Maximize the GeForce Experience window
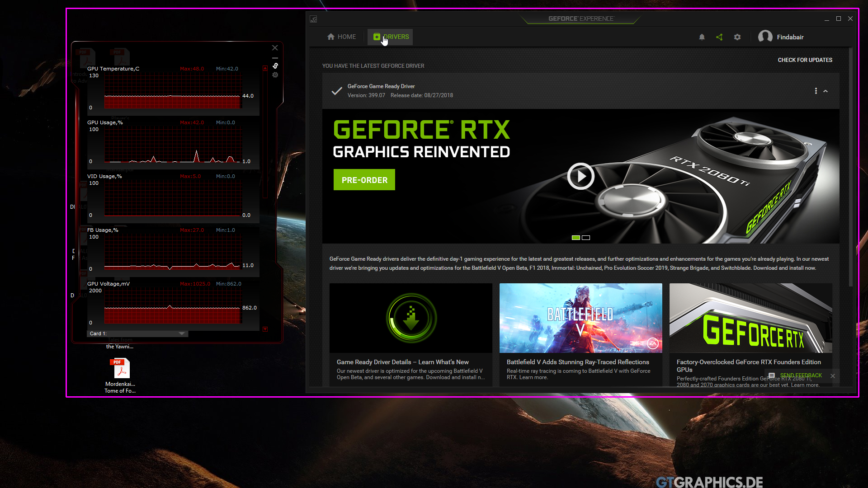 pyautogui.click(x=838, y=19)
